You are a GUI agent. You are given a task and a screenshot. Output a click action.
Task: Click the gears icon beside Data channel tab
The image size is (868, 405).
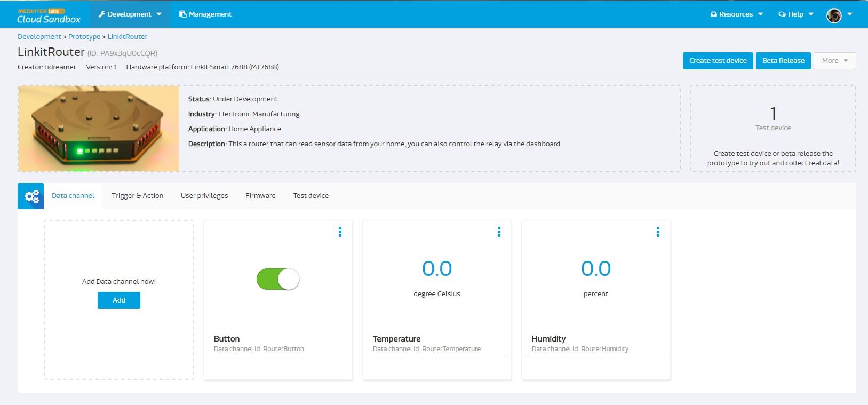[x=31, y=196]
